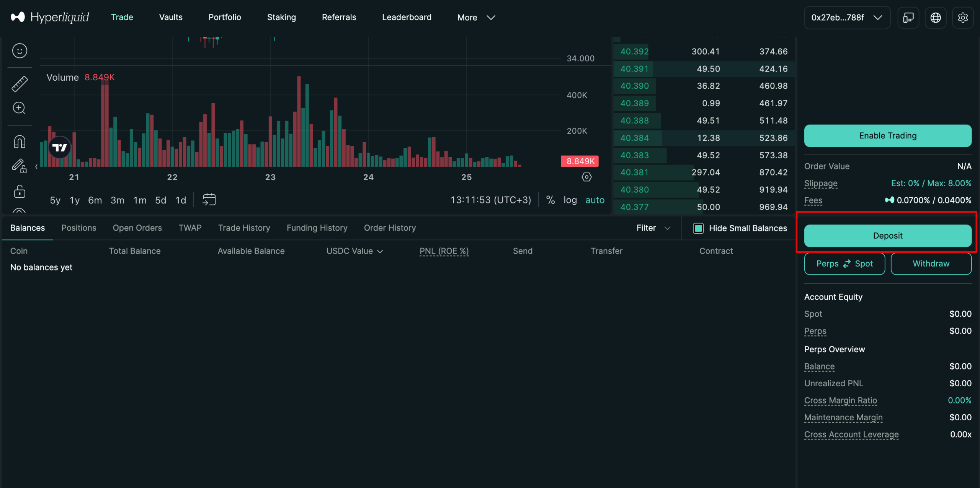Open the Filter dropdown
This screenshot has width=980, height=488.
(x=653, y=228)
